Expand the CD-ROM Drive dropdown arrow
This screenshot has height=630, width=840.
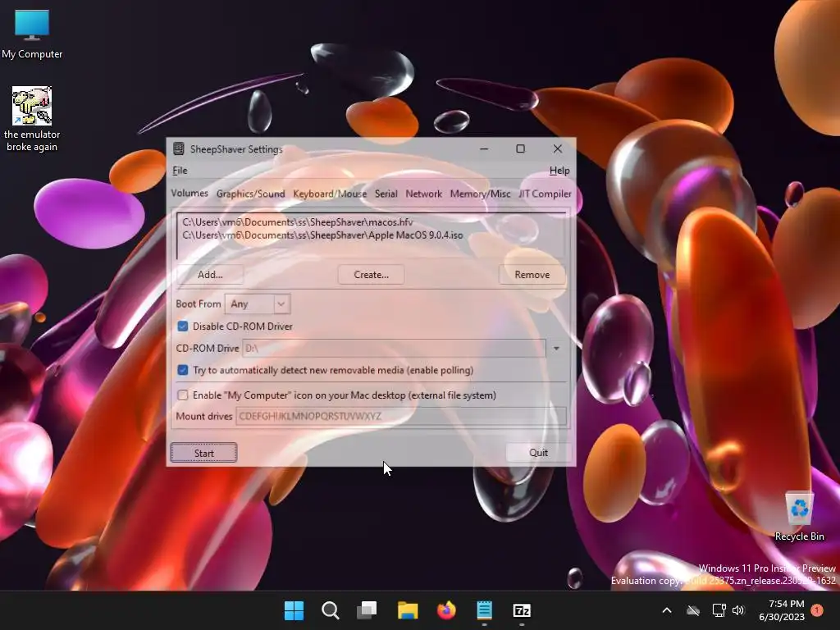(556, 348)
